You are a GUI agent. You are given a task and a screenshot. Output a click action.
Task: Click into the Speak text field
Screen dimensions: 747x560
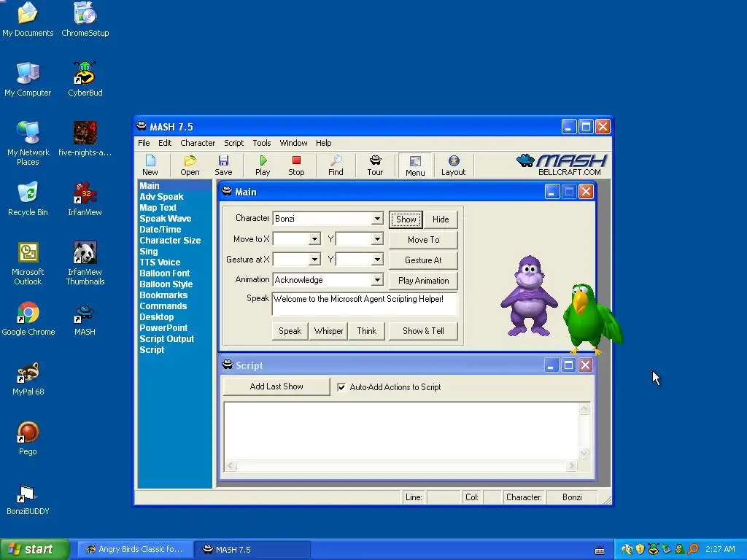(365, 304)
